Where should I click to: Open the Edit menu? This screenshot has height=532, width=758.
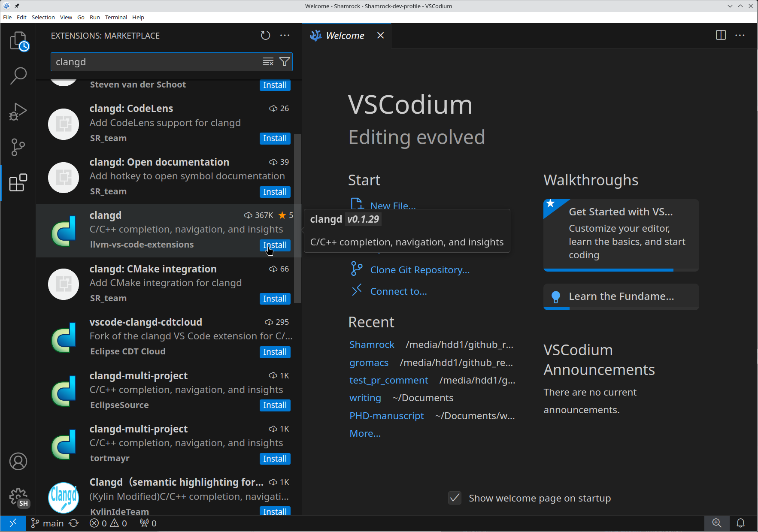21,17
